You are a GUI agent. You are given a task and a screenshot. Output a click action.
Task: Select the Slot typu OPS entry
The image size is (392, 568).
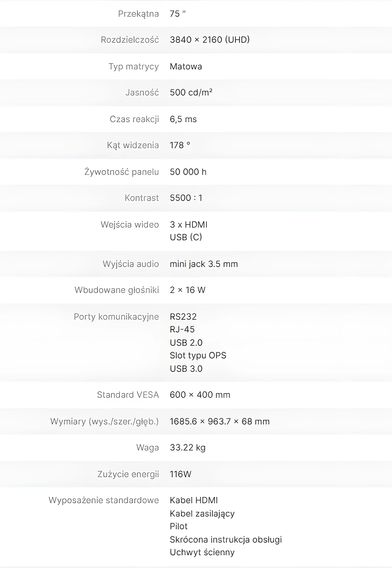pos(198,356)
